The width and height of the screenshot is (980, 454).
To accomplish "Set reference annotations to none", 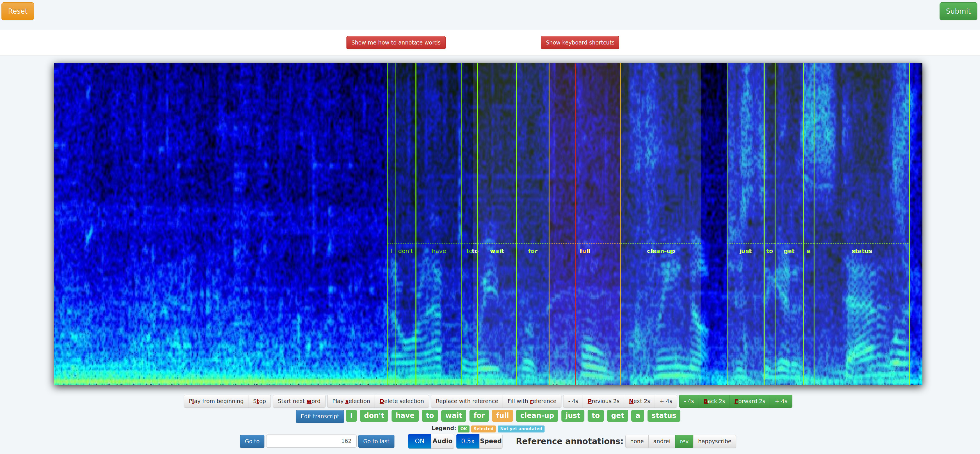I will pyautogui.click(x=636, y=441).
